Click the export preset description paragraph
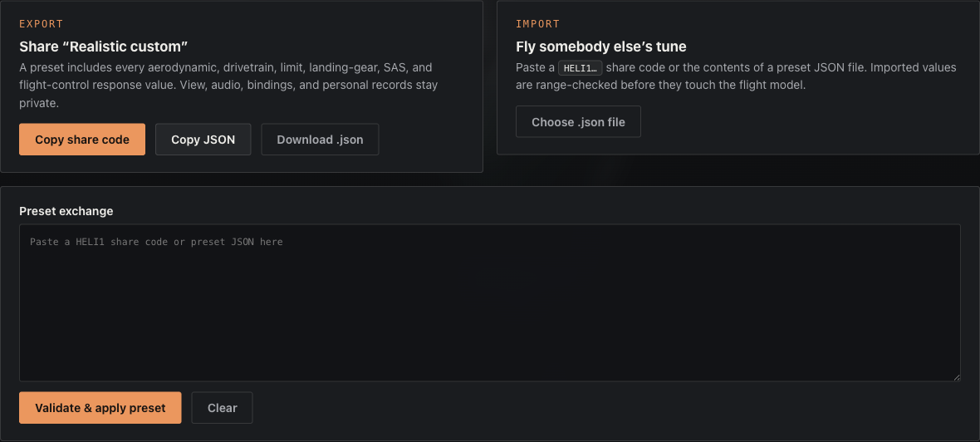Screen dimensions: 980x442 tap(228, 85)
